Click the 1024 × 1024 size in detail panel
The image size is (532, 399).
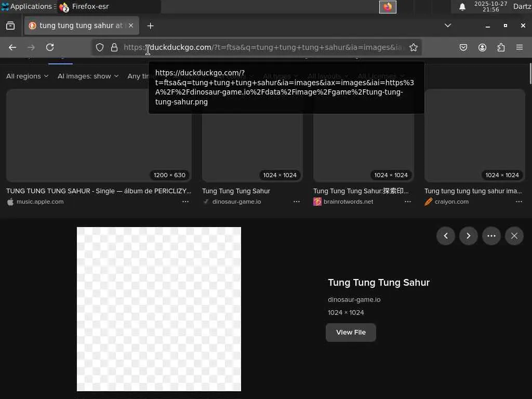click(x=345, y=312)
